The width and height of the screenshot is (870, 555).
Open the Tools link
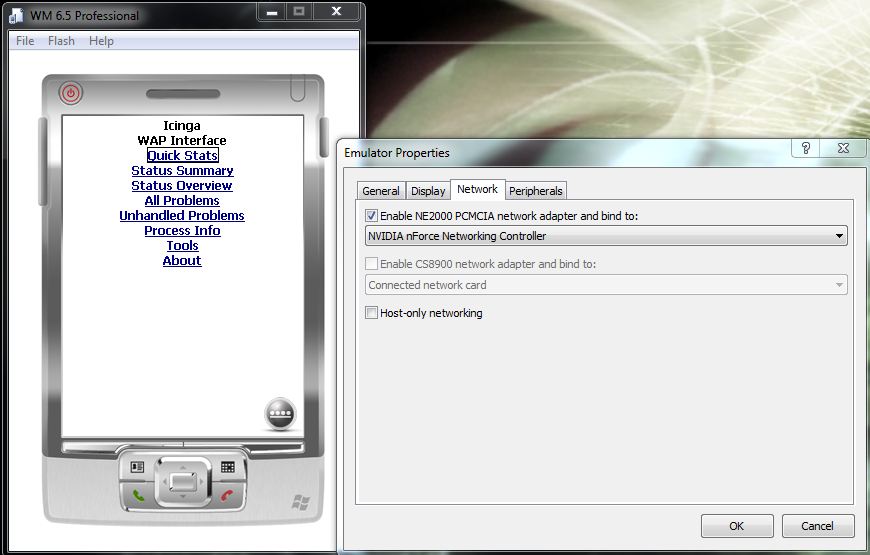183,245
